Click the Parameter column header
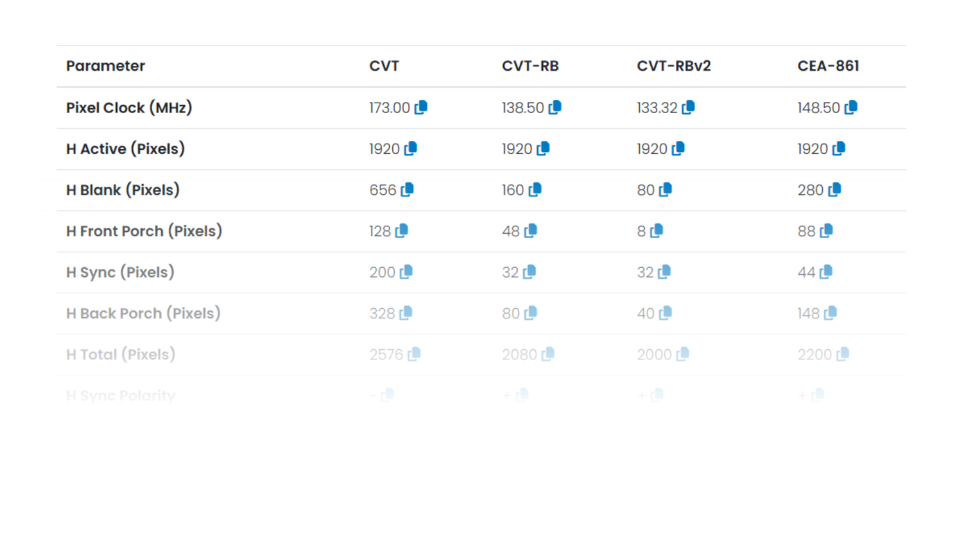 pyautogui.click(x=105, y=66)
